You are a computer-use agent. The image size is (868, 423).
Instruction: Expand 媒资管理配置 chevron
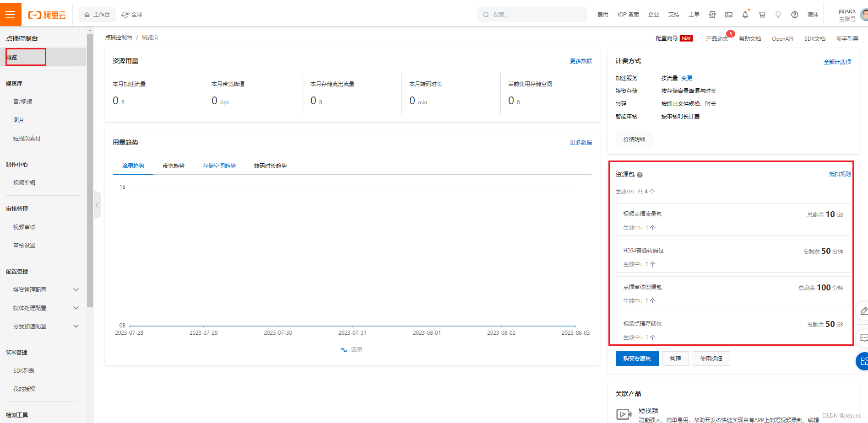76,289
